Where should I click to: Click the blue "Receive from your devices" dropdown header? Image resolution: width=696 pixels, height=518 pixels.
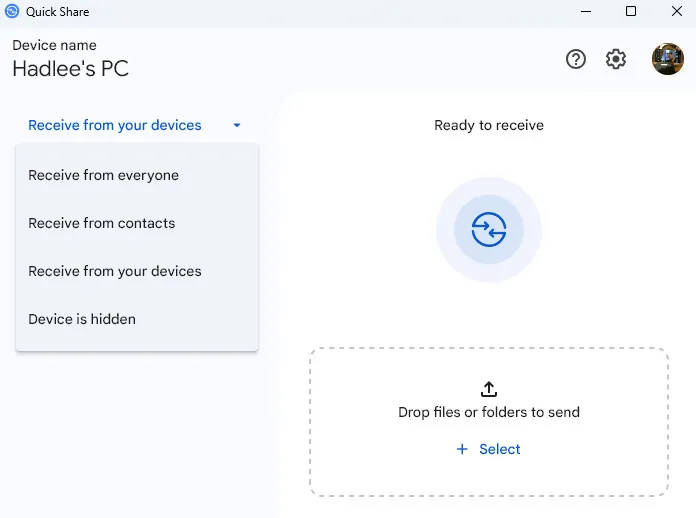(x=115, y=125)
